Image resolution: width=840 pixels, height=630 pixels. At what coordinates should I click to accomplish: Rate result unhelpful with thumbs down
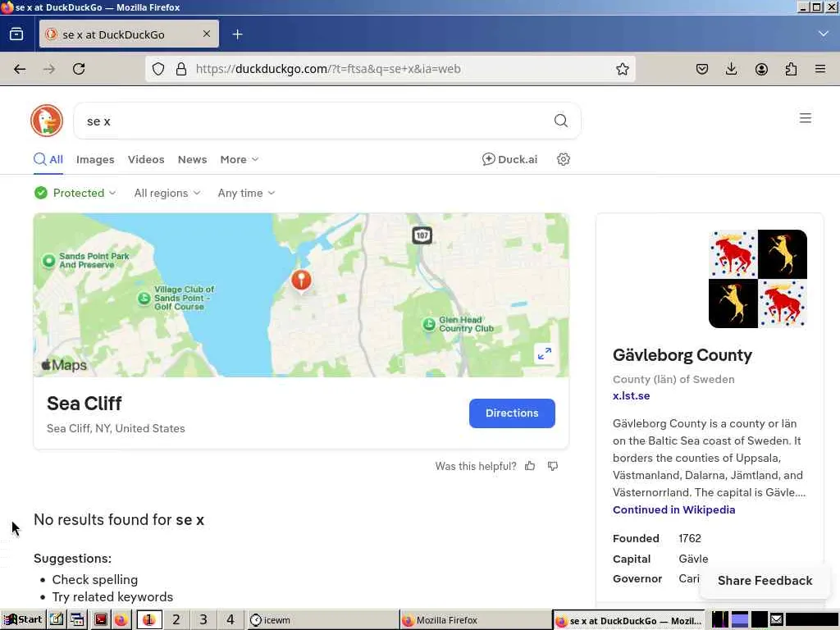click(553, 466)
